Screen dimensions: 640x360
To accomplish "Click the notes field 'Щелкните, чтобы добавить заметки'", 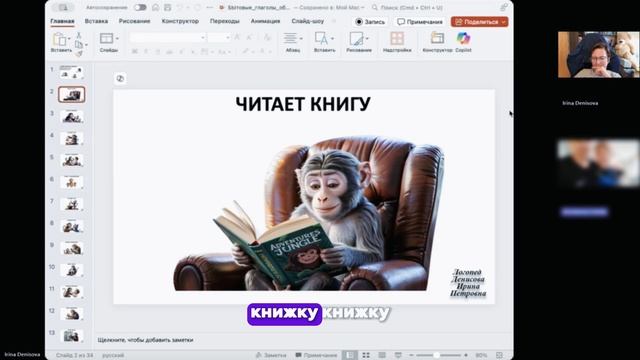I will coord(145,340).
